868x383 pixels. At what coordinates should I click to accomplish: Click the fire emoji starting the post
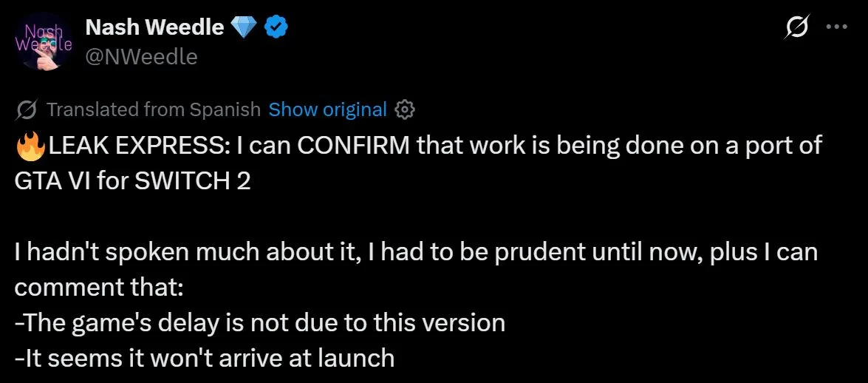coord(29,146)
